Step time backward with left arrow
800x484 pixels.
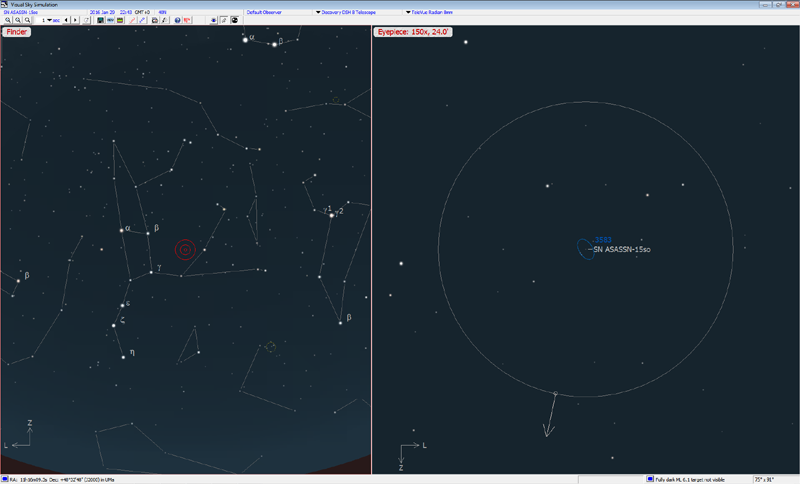(66, 20)
